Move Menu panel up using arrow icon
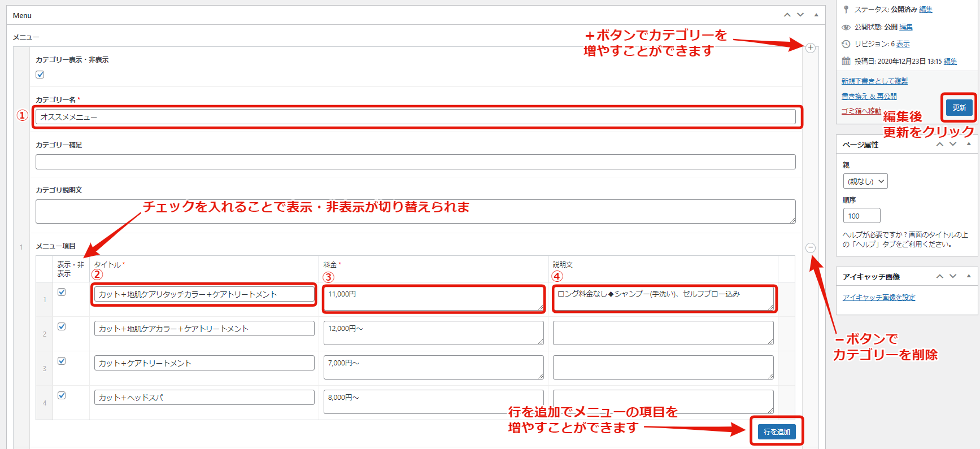This screenshot has width=980, height=449. click(787, 15)
